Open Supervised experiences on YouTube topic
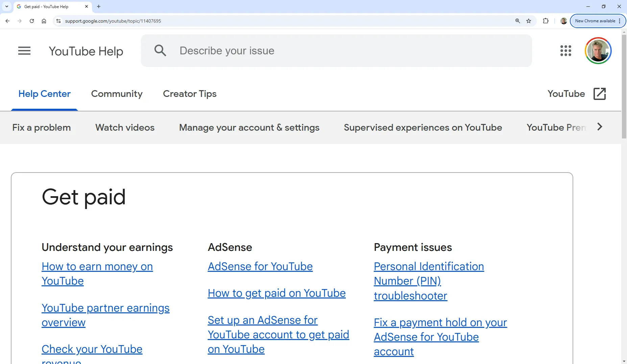This screenshot has height=364, width=627. click(423, 128)
